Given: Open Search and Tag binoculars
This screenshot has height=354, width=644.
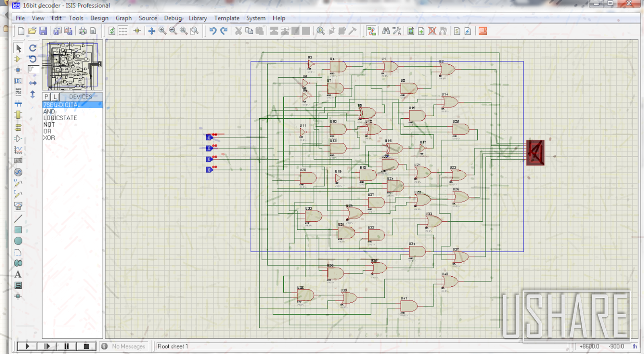Looking at the screenshot, I should 386,31.
